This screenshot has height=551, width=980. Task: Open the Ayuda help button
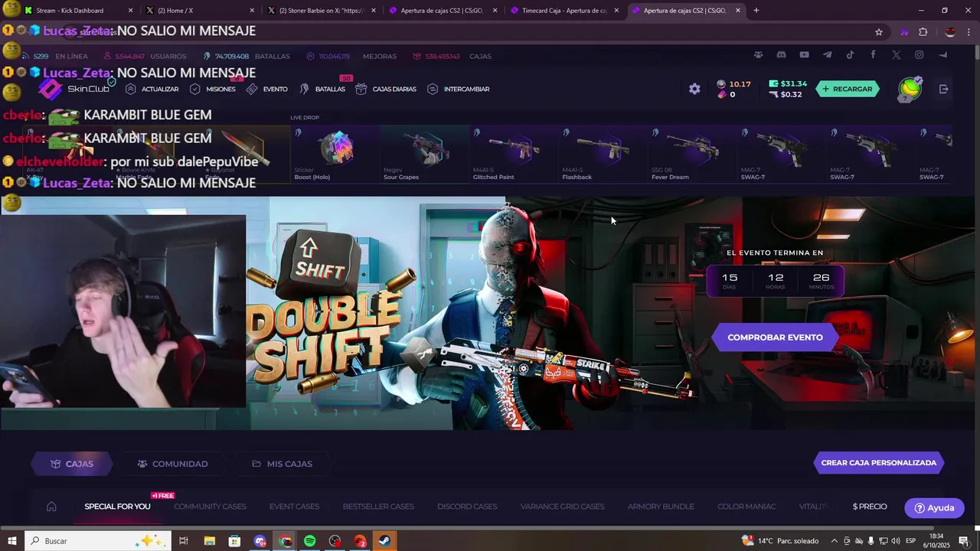click(934, 508)
